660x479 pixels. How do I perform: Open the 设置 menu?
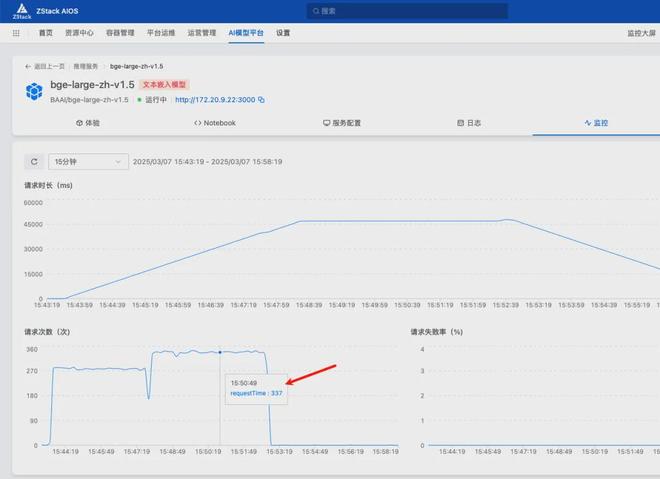click(283, 33)
